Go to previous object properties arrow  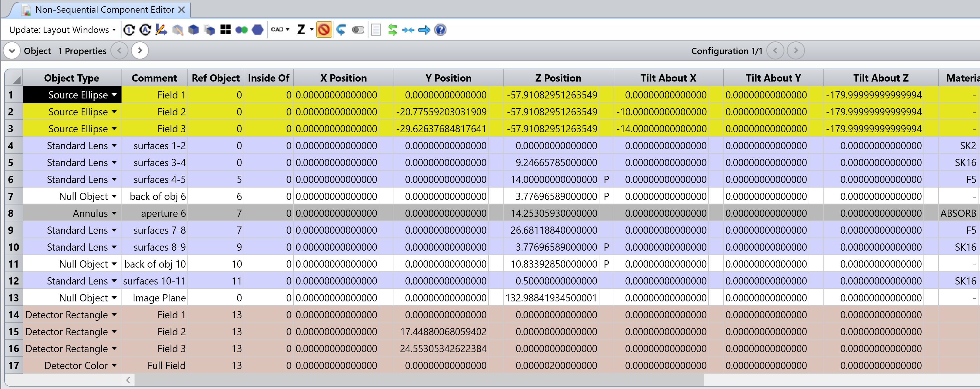(x=119, y=50)
